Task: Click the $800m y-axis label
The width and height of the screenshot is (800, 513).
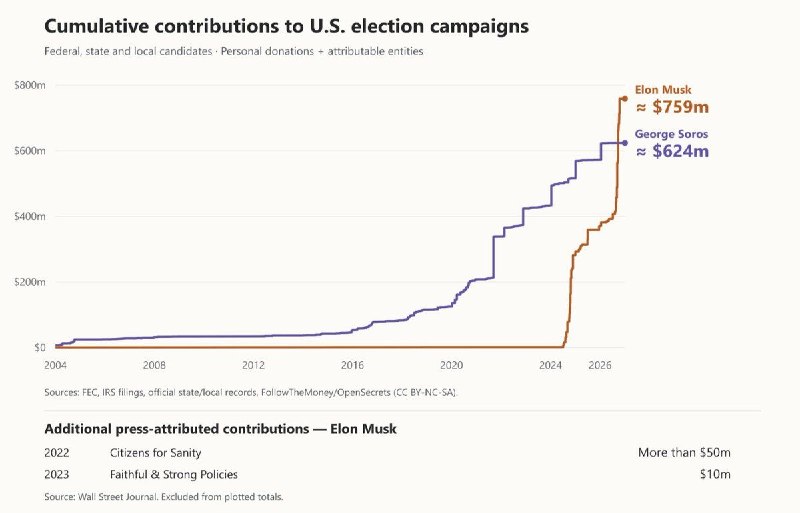Action: point(30,85)
